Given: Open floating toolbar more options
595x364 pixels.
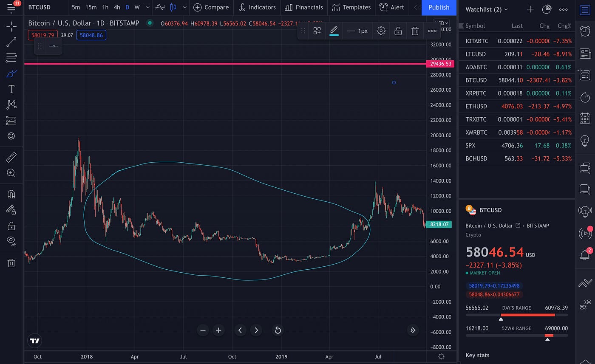Looking at the screenshot, I should point(432,31).
